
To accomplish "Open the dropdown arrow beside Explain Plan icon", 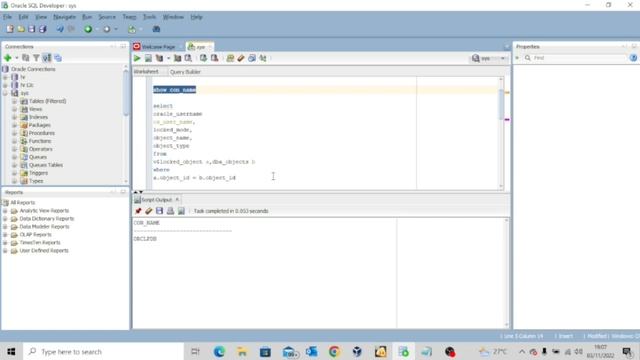I will click(168, 58).
